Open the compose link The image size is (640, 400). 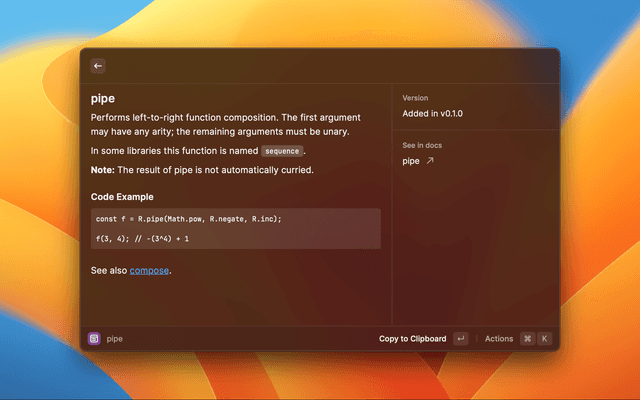[x=149, y=270]
